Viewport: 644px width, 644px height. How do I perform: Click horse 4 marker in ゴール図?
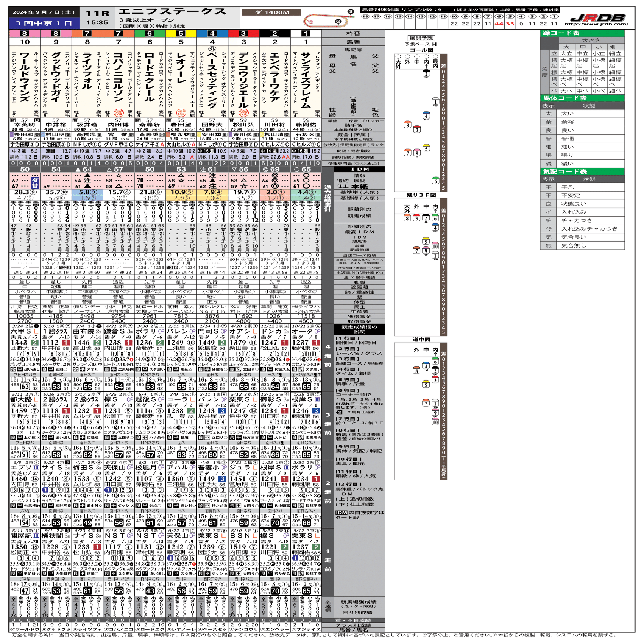tap(426, 115)
